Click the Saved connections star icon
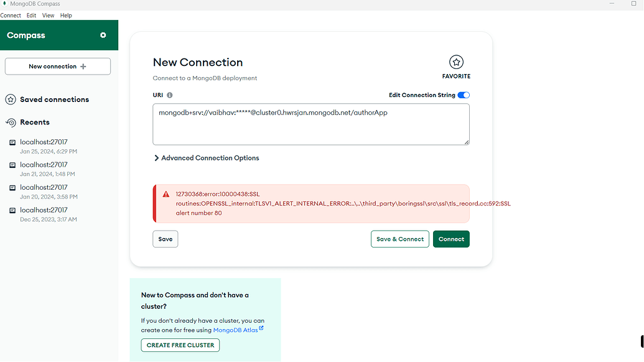 click(10, 99)
